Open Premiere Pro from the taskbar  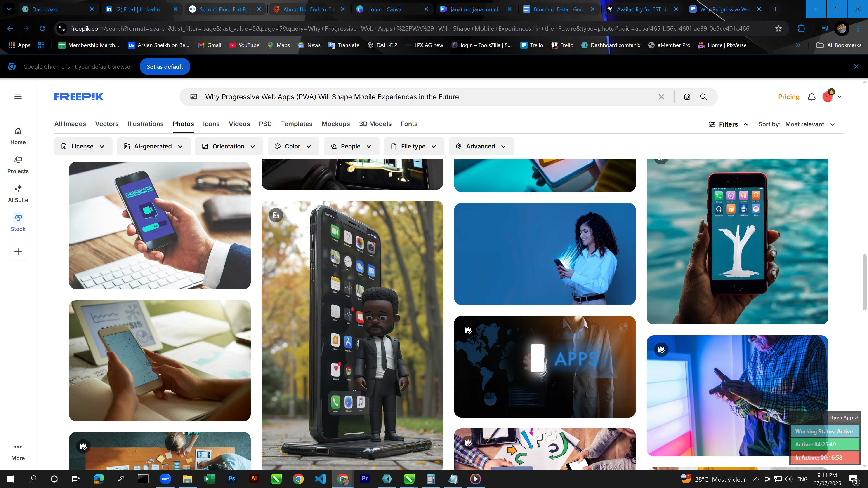[x=365, y=479]
